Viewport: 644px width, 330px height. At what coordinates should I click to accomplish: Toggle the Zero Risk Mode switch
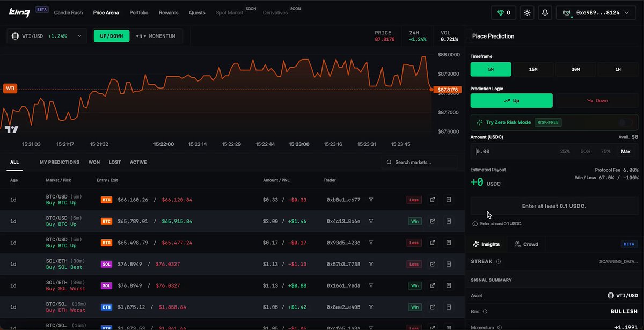(x=625, y=122)
